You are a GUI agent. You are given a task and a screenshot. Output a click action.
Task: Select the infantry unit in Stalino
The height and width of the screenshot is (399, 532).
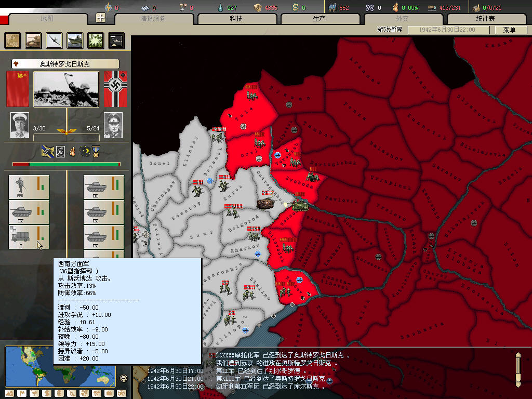[249, 296]
